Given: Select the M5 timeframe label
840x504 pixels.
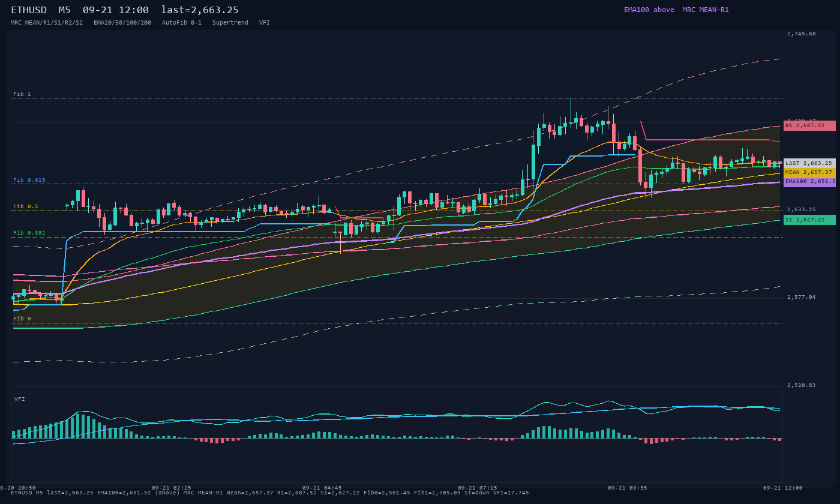Looking at the screenshot, I should (x=64, y=10).
